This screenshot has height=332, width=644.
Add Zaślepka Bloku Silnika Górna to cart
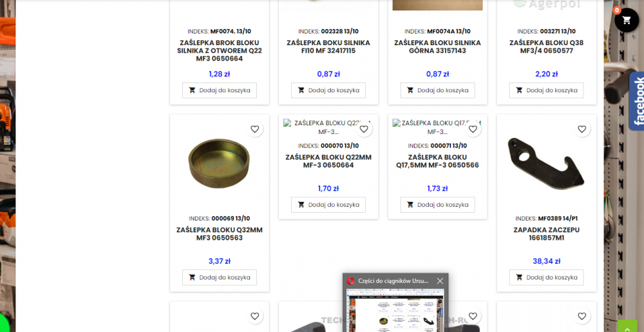pos(437,90)
